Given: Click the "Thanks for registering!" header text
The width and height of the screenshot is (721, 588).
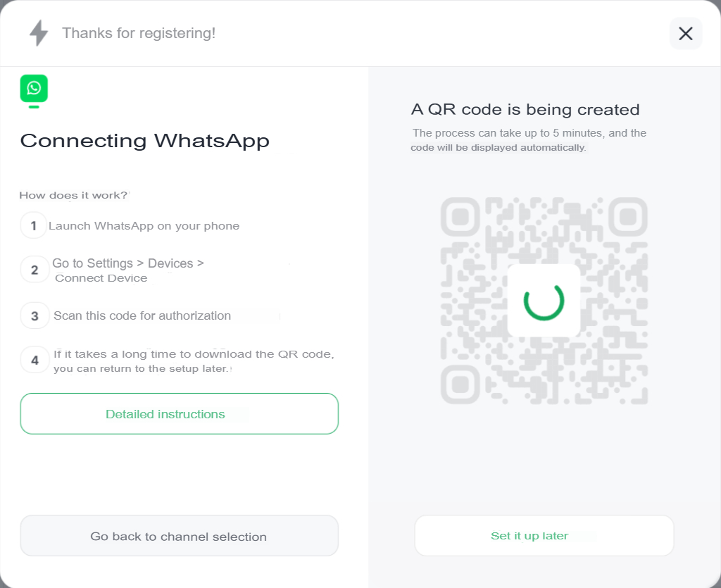Looking at the screenshot, I should (139, 33).
